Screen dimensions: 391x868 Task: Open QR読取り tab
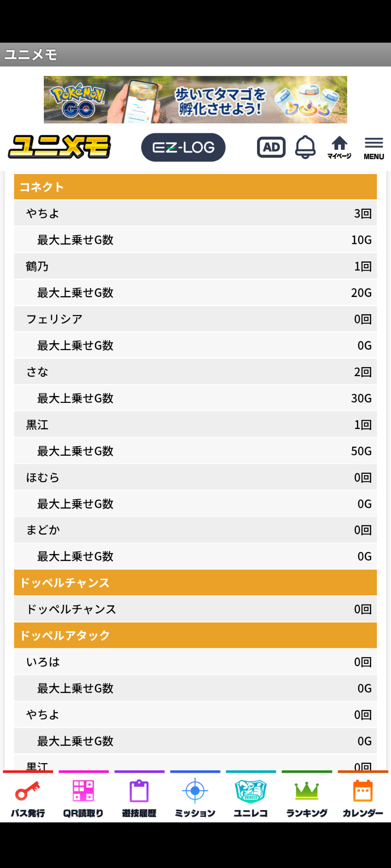pyautogui.click(x=84, y=799)
